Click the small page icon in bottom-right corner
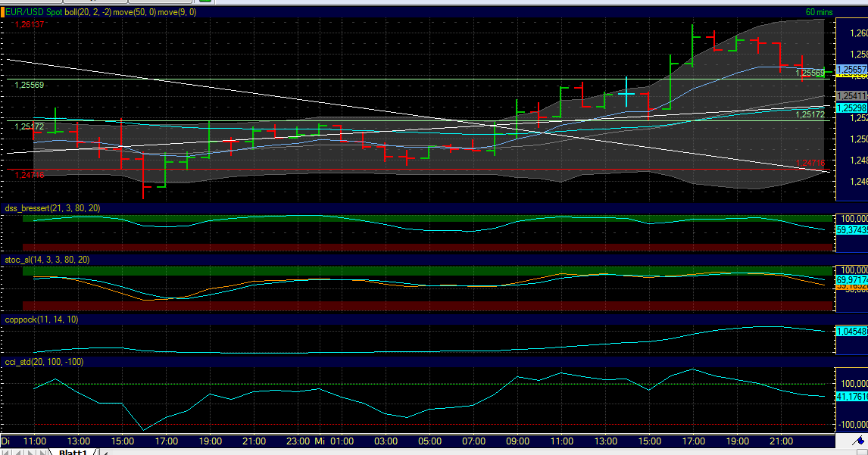868x455 pixels. pos(861,452)
